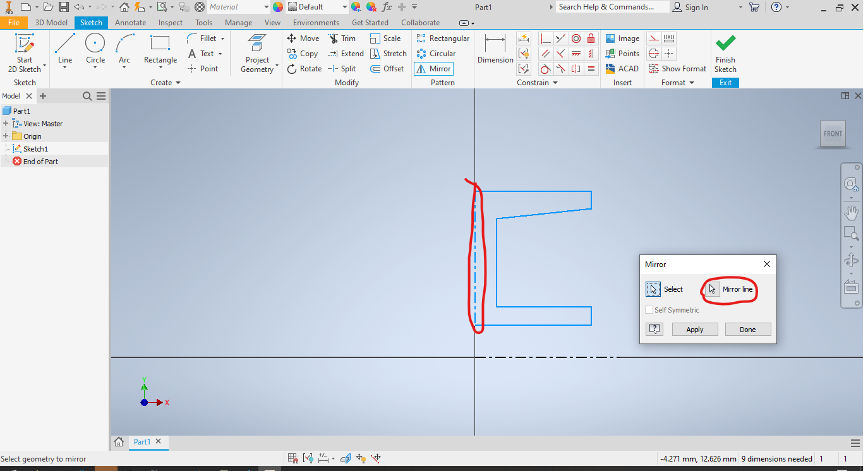Check the Self Symmetric checkbox
This screenshot has height=471, width=868.
pyautogui.click(x=649, y=310)
